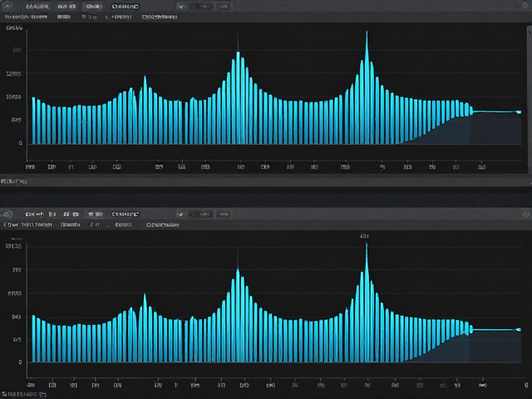This screenshot has width=532, height=399.
Task: Click the orange-marked item in the bottom panel's second row
Action: click(x=120, y=224)
